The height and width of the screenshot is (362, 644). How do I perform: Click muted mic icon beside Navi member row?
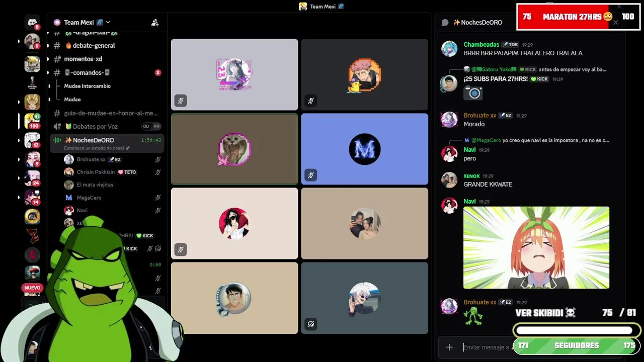click(x=158, y=210)
